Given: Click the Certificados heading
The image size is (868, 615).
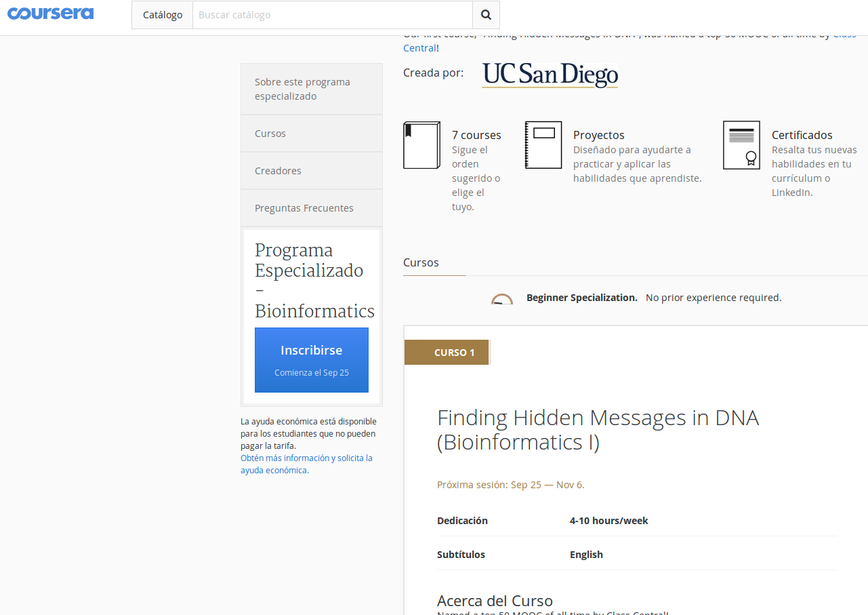Looking at the screenshot, I should click(802, 135).
